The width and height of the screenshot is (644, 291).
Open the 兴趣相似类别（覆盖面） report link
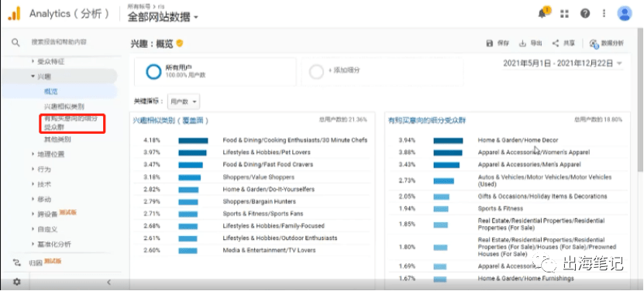pos(170,121)
